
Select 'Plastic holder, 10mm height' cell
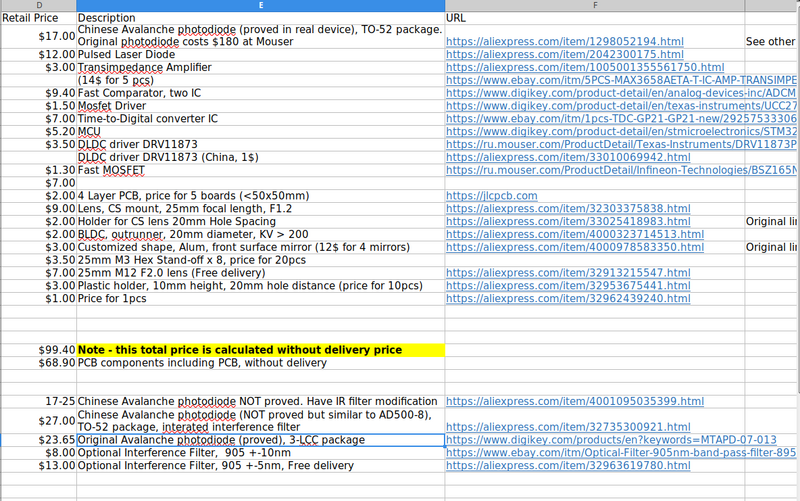click(x=261, y=286)
